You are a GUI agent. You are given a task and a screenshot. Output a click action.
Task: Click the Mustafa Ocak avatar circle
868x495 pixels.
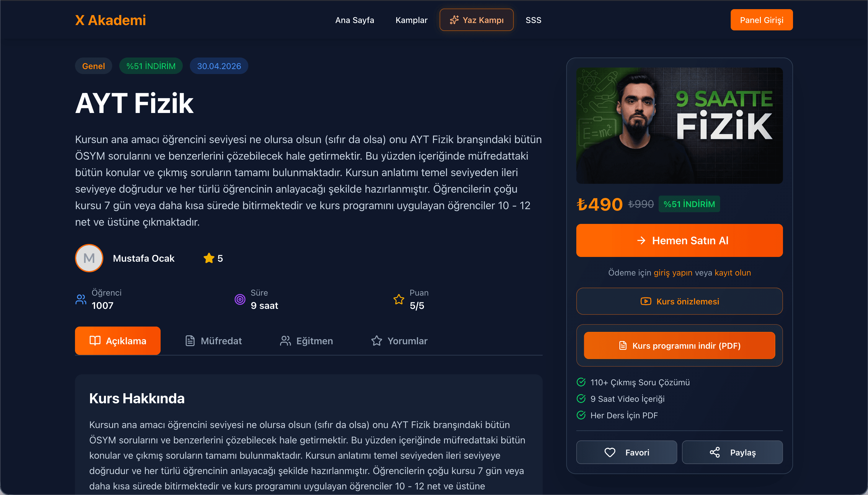pos(89,258)
